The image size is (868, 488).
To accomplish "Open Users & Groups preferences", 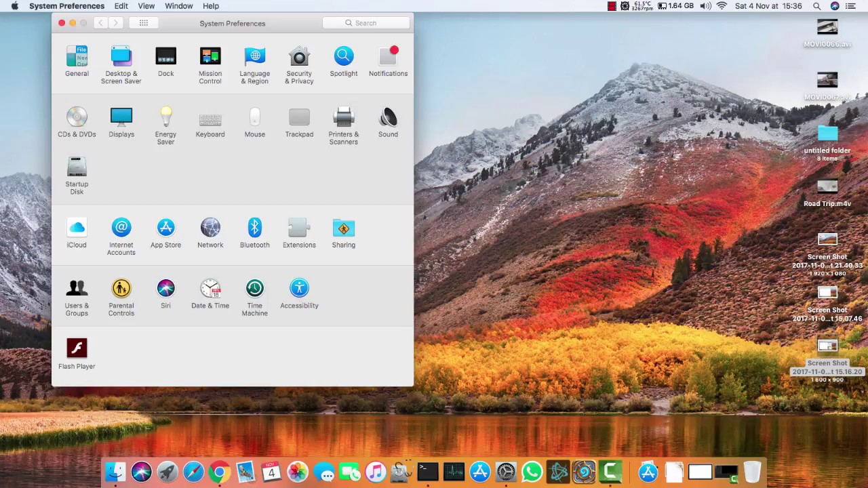I will pos(77,298).
